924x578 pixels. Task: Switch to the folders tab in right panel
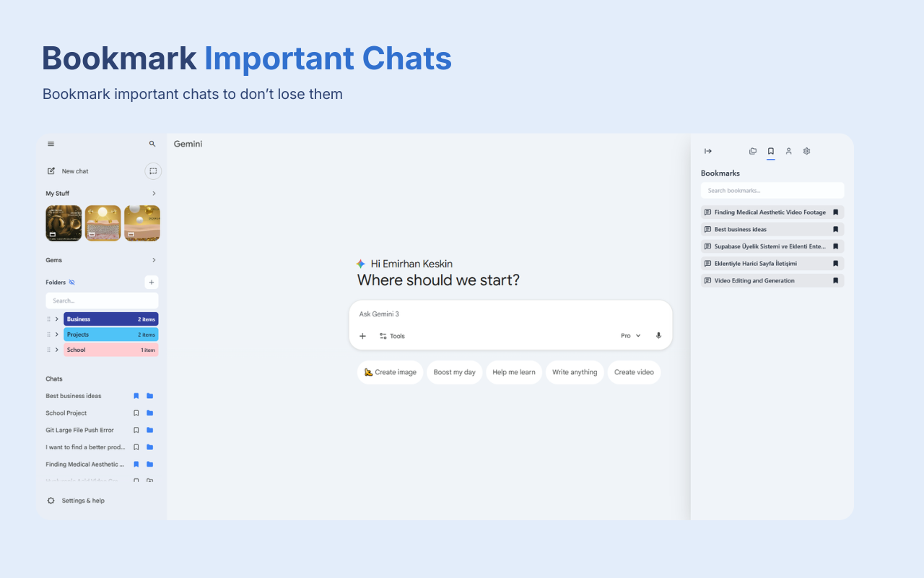coord(753,151)
